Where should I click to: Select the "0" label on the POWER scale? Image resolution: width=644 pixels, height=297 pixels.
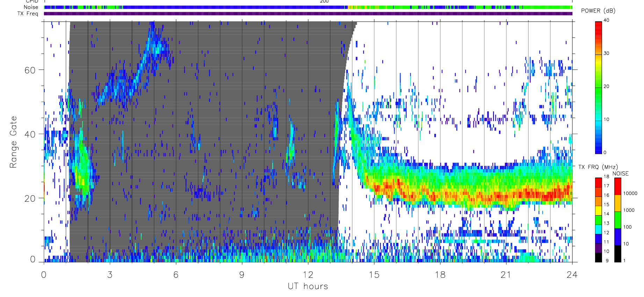[605, 152]
